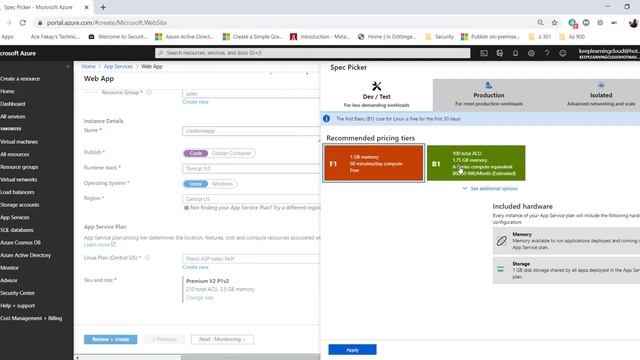Click Change size link
The image size is (640, 360).
[x=199, y=298]
